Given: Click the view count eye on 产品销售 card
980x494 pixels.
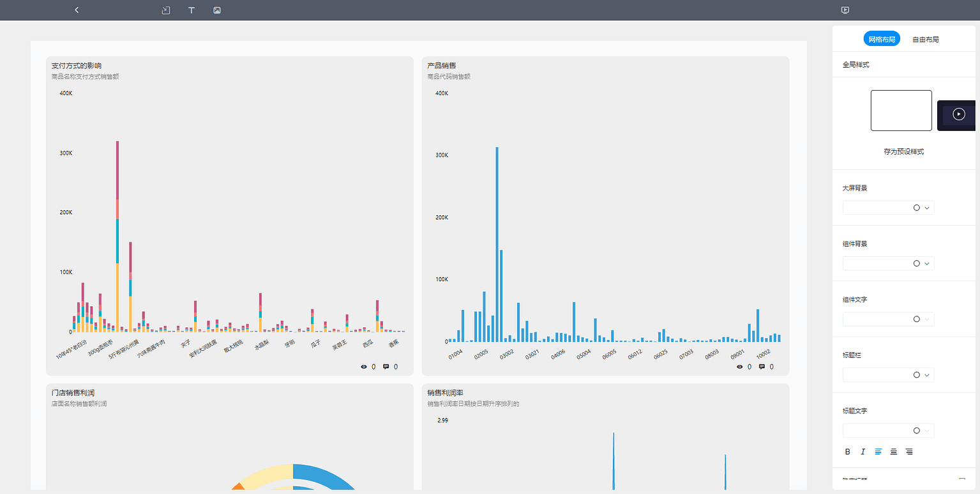Looking at the screenshot, I should [740, 367].
